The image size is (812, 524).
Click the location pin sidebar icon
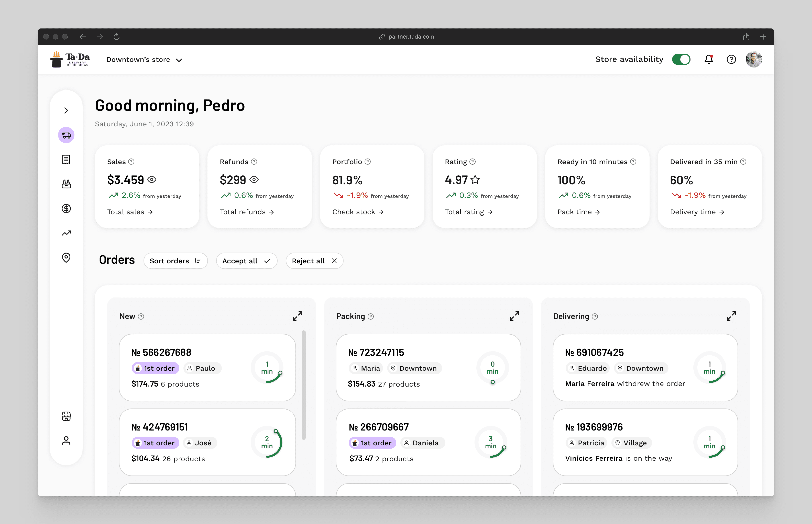click(x=66, y=258)
